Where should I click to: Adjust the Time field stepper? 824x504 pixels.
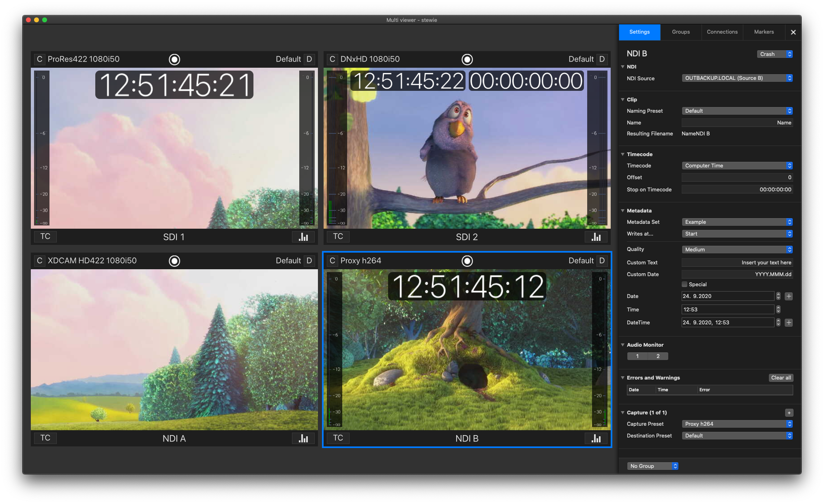click(x=778, y=310)
